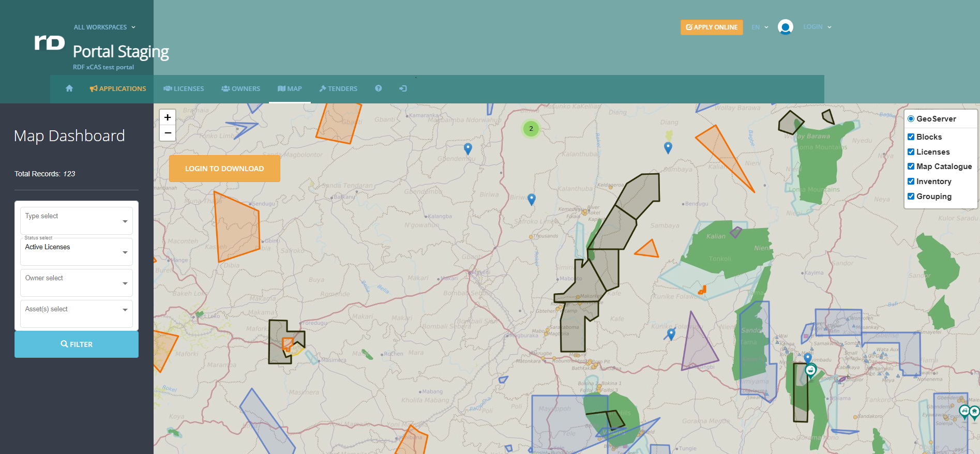The width and height of the screenshot is (980, 454).
Task: Toggle the Map Catalogue layer checkbox
Action: coord(911,167)
